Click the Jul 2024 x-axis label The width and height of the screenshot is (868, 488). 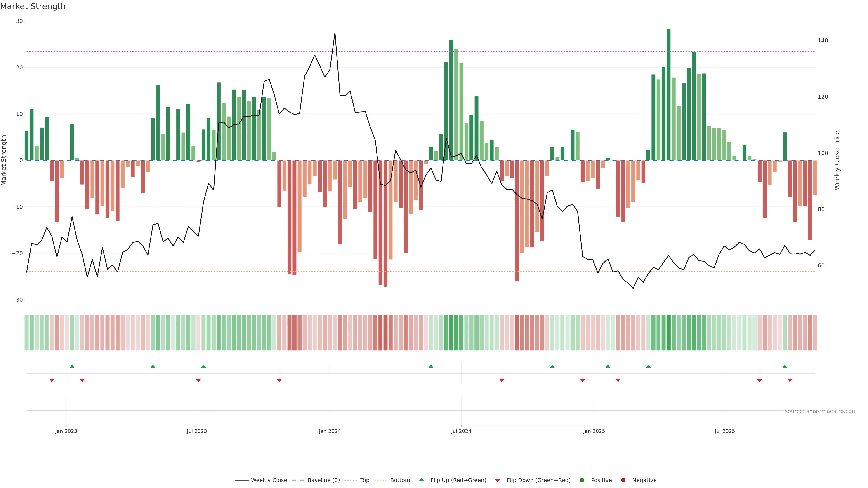461,431
